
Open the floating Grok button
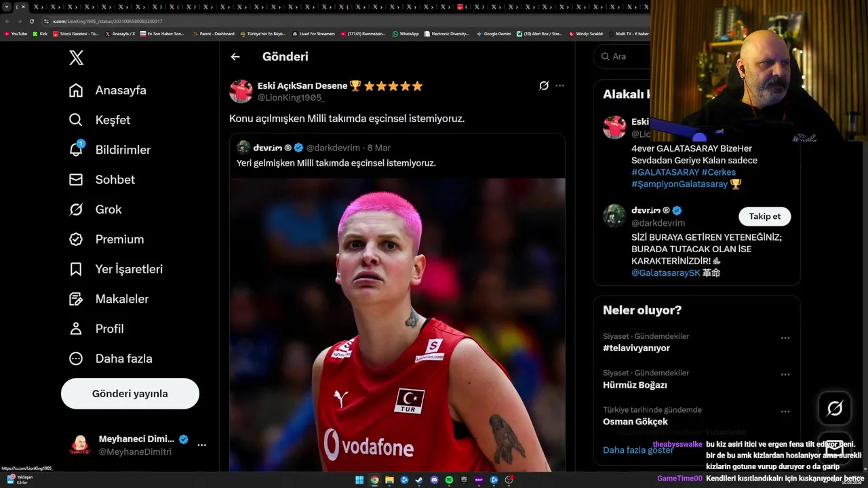(835, 408)
